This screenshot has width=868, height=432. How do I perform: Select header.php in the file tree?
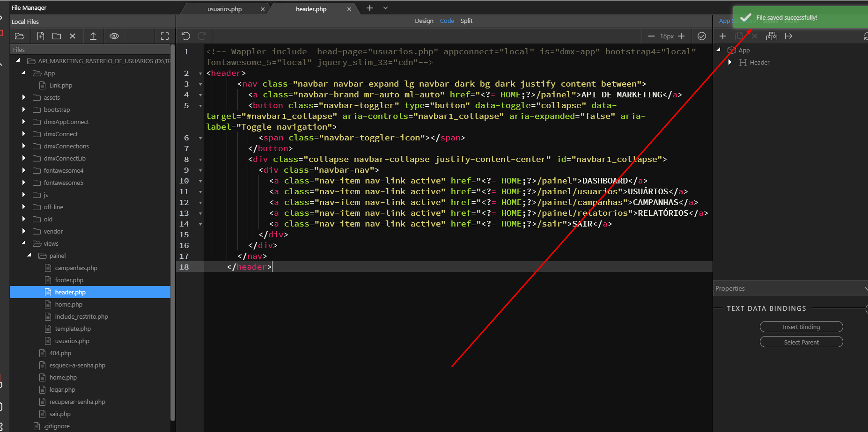coord(90,292)
